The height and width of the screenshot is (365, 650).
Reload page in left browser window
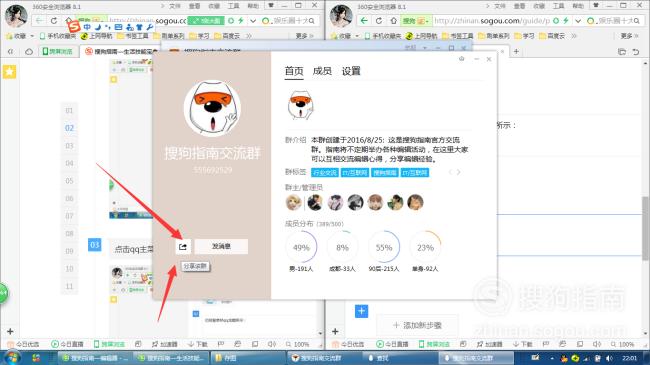tap(54, 21)
